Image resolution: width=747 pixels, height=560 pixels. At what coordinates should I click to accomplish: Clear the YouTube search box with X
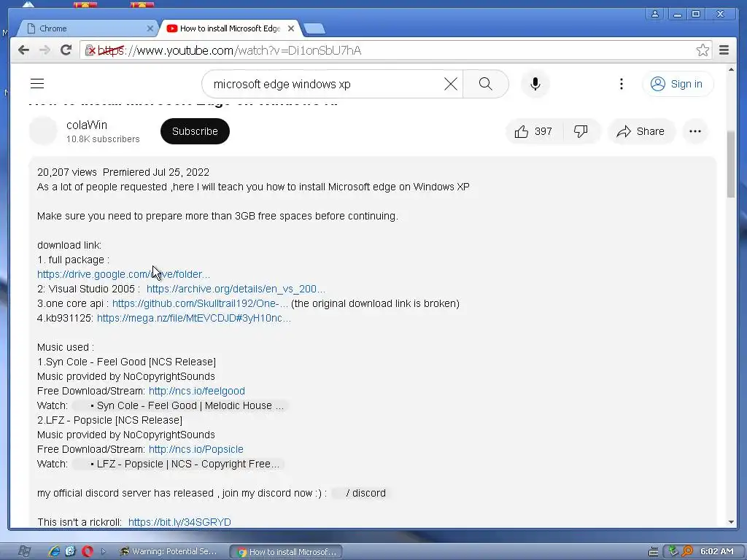[x=451, y=84]
